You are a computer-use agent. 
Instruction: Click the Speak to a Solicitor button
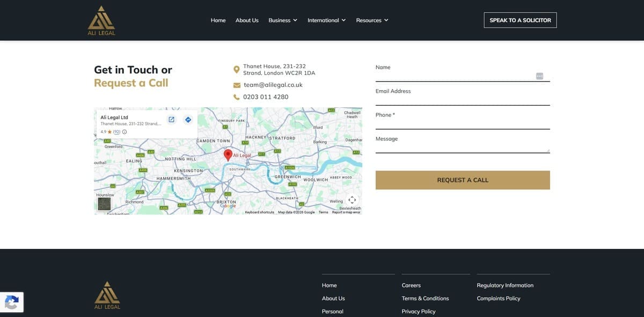[520, 20]
